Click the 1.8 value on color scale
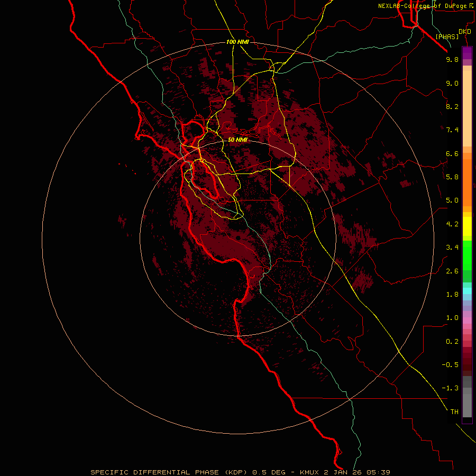Viewport: 476px width, 476px height. tap(452, 295)
